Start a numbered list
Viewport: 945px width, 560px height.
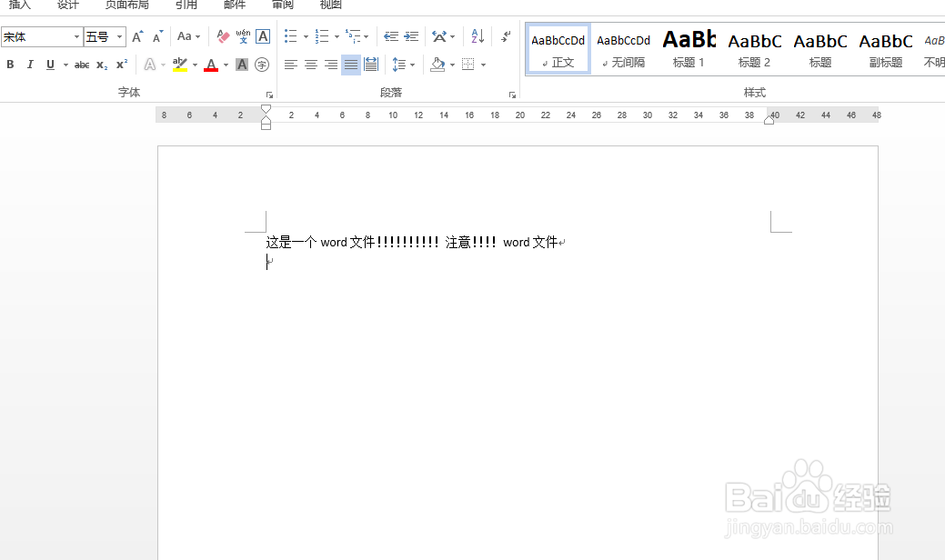click(322, 36)
